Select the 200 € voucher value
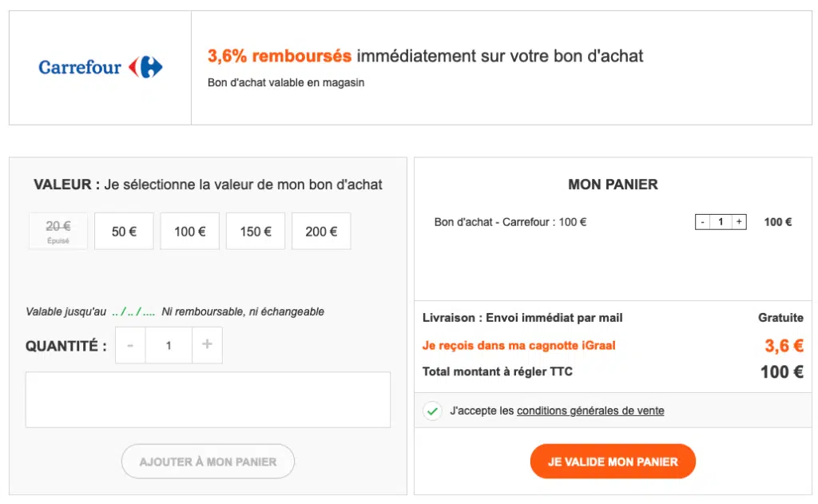This screenshot has width=818, height=504. pyautogui.click(x=321, y=232)
